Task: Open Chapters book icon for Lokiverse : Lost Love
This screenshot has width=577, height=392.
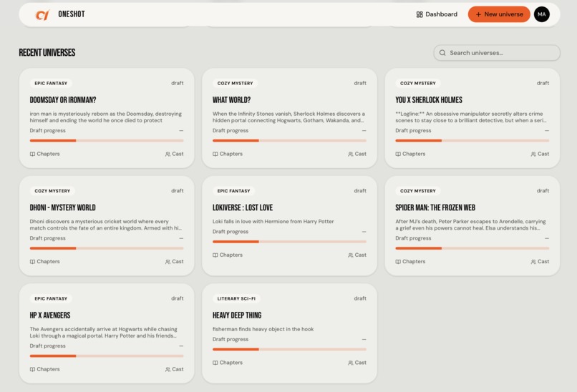Action: (x=215, y=255)
